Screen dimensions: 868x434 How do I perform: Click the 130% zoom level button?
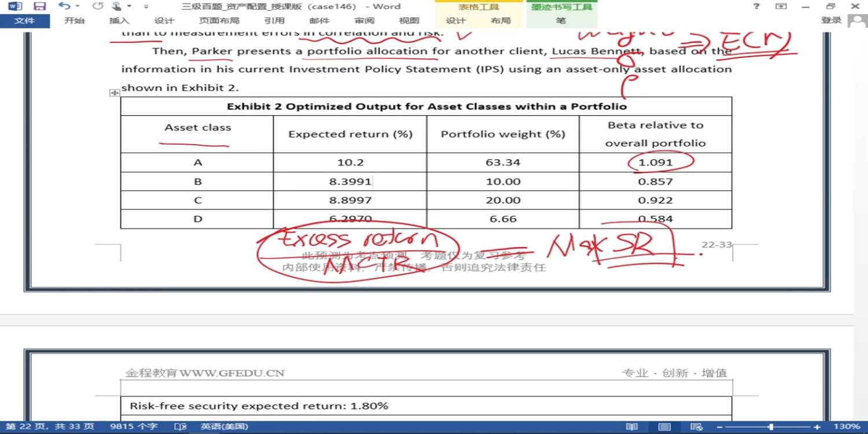(x=847, y=426)
